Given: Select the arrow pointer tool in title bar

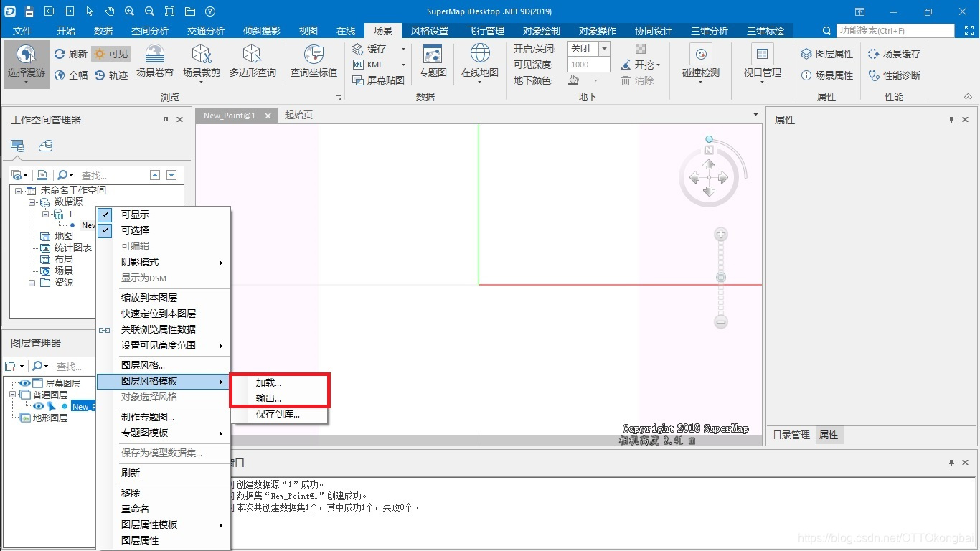Looking at the screenshot, I should [x=90, y=11].
